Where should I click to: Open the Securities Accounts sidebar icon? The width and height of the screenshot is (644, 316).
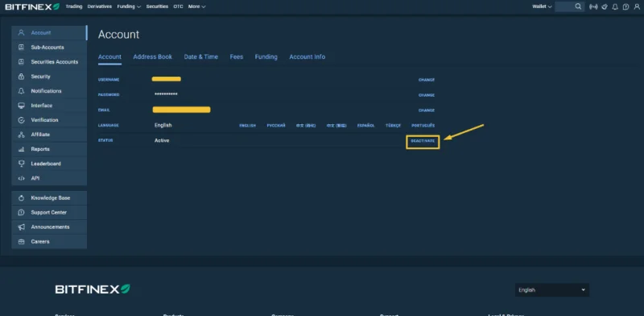[22, 62]
